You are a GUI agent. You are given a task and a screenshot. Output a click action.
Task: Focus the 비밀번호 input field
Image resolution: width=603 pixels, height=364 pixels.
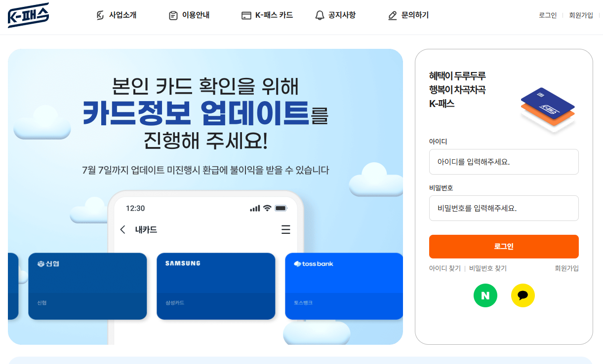coord(504,208)
